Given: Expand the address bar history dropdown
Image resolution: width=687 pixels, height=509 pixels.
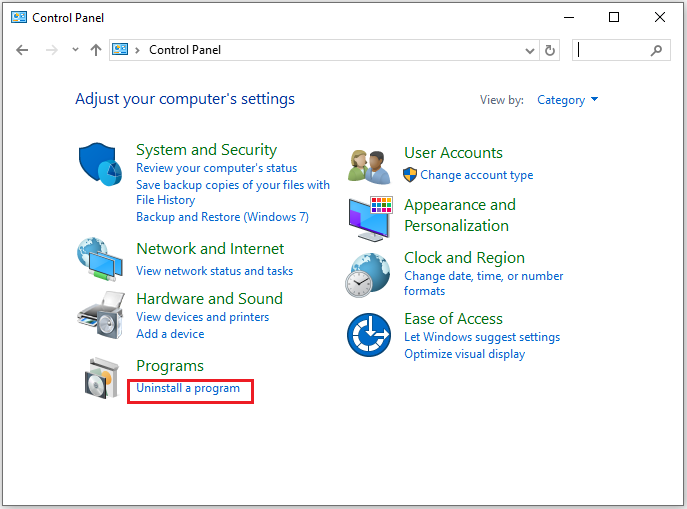Looking at the screenshot, I should click(530, 51).
